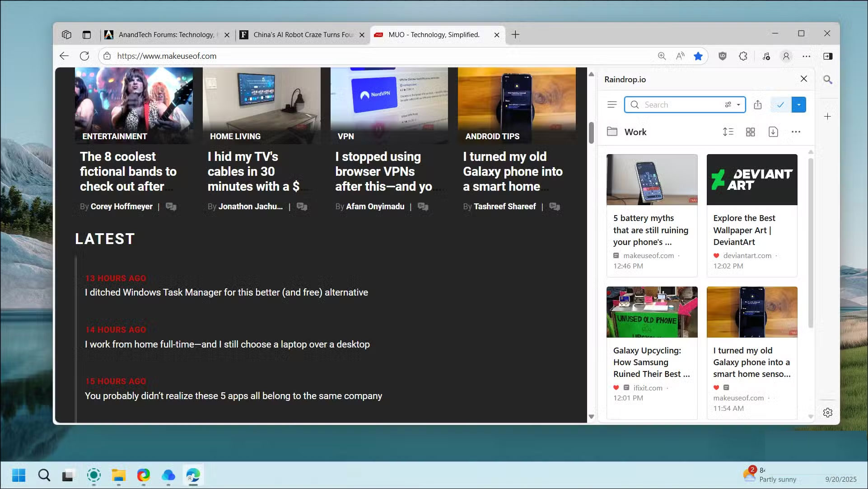Viewport: 868px width, 489px height.
Task: Open the dropdown next to the saved checkmark
Action: [799, 104]
